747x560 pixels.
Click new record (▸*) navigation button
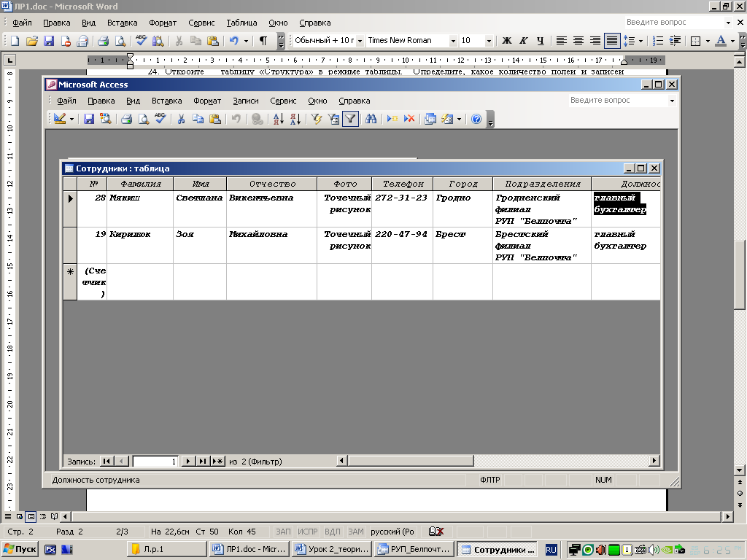tap(217, 461)
